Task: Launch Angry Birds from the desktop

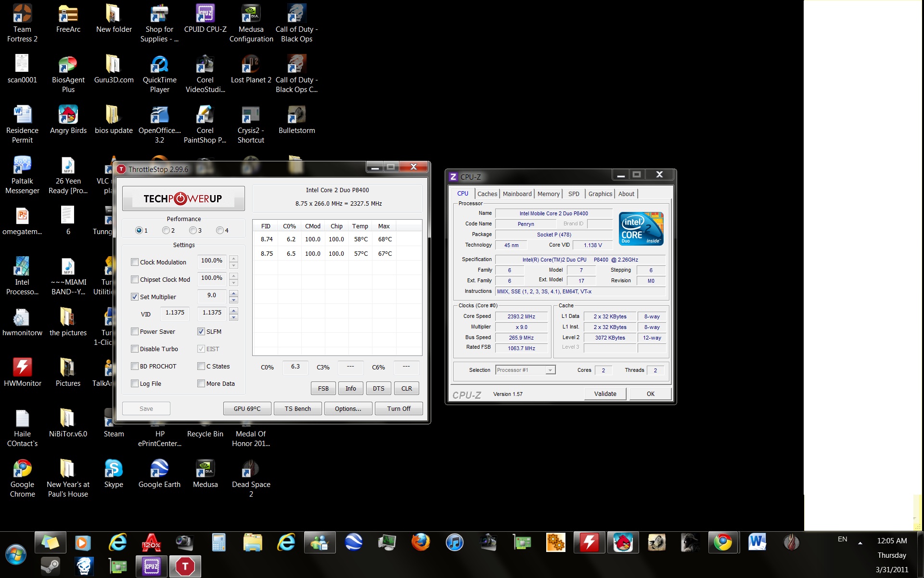Action: click(68, 119)
